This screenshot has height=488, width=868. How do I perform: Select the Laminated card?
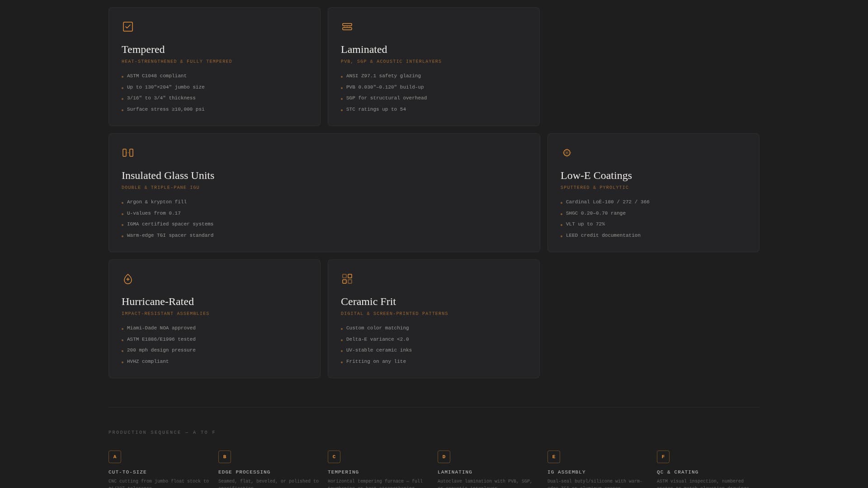(x=433, y=66)
